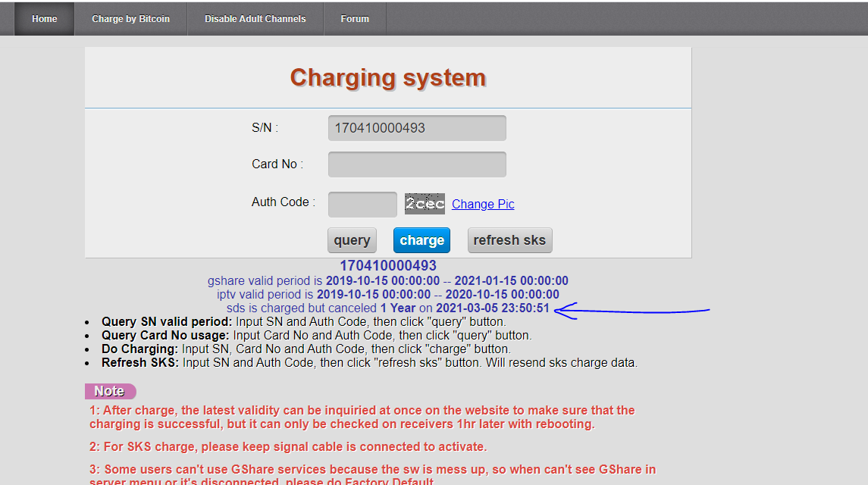The height and width of the screenshot is (485, 868).
Task: Visit the Forum menu link
Action: (355, 19)
